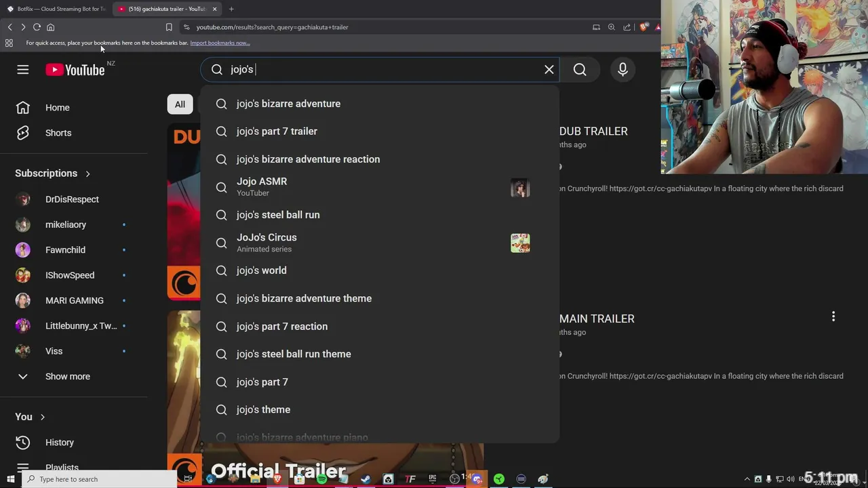Image resolution: width=868 pixels, height=488 pixels.
Task: Select the Jojo ASMR YouTuber suggestion
Action: pyautogui.click(x=380, y=187)
